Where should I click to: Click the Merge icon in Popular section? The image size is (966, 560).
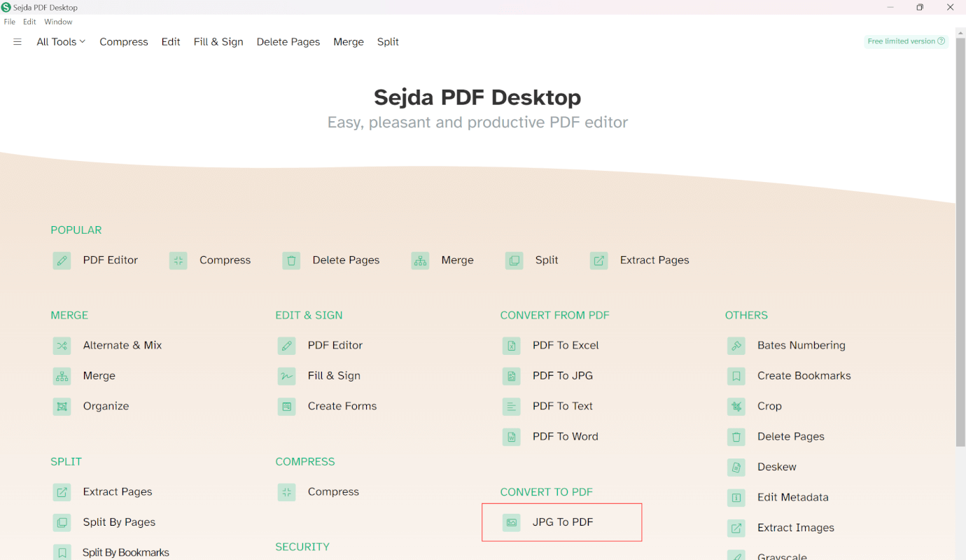tap(421, 261)
